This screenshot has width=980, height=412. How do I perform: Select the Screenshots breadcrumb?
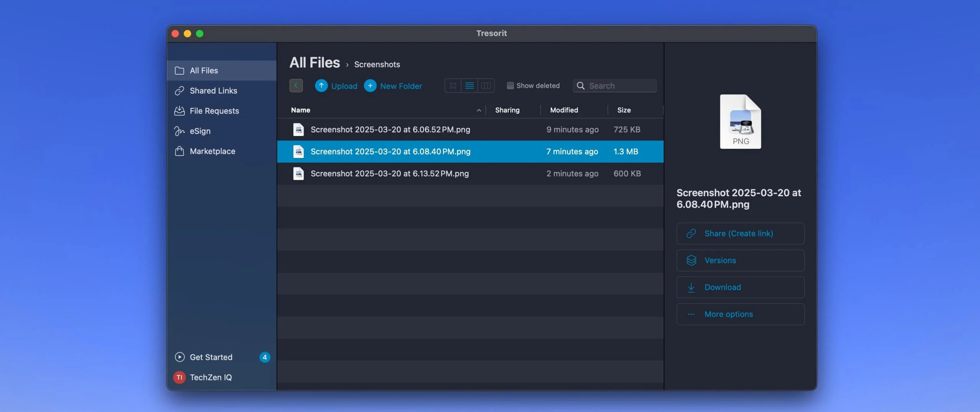377,64
